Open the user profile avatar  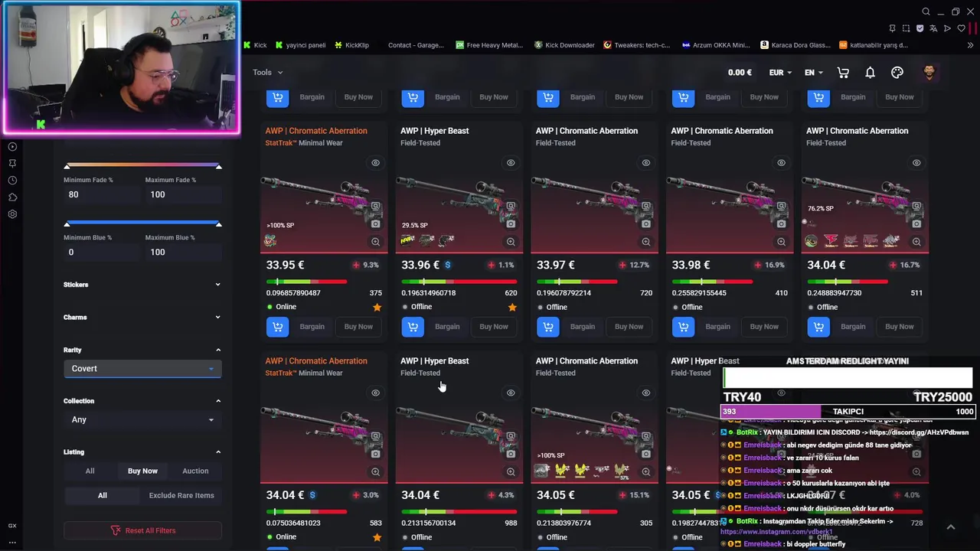coord(929,72)
